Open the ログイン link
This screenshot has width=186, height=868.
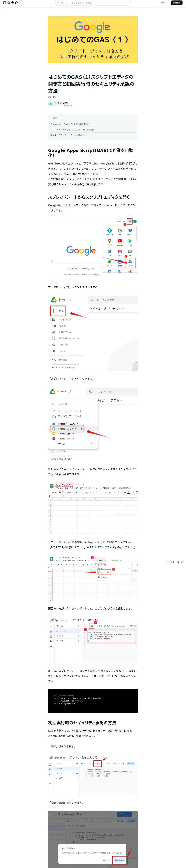tap(163, 3)
